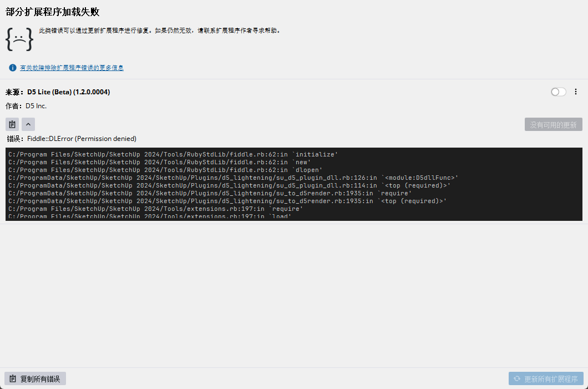Click the clipboard icon beside "复制所有错误"
Image resolution: width=588 pixels, height=389 pixels.
[x=13, y=379]
